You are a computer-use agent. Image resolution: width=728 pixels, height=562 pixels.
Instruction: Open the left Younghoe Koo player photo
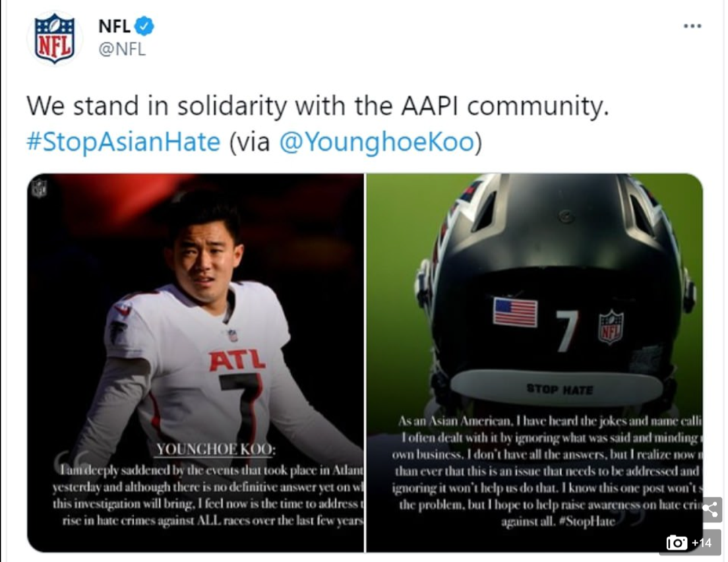coord(195,363)
